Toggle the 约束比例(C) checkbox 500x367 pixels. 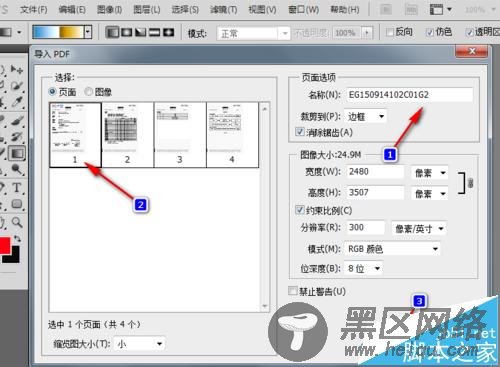click(299, 210)
